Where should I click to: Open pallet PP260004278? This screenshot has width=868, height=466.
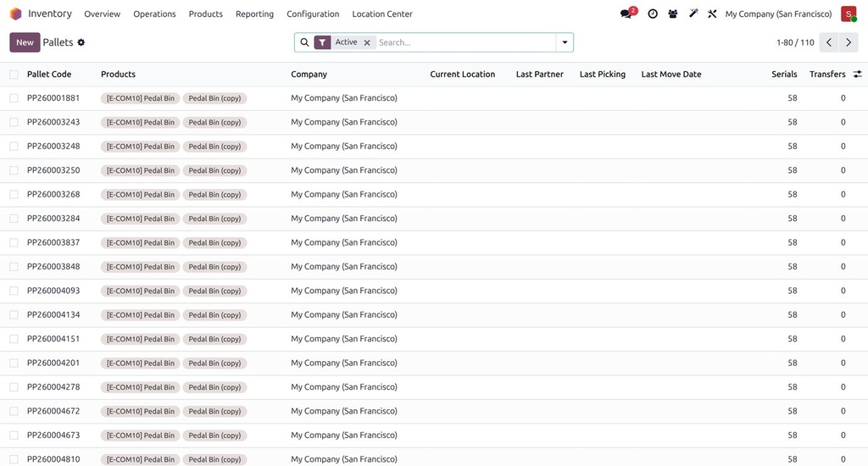point(53,387)
